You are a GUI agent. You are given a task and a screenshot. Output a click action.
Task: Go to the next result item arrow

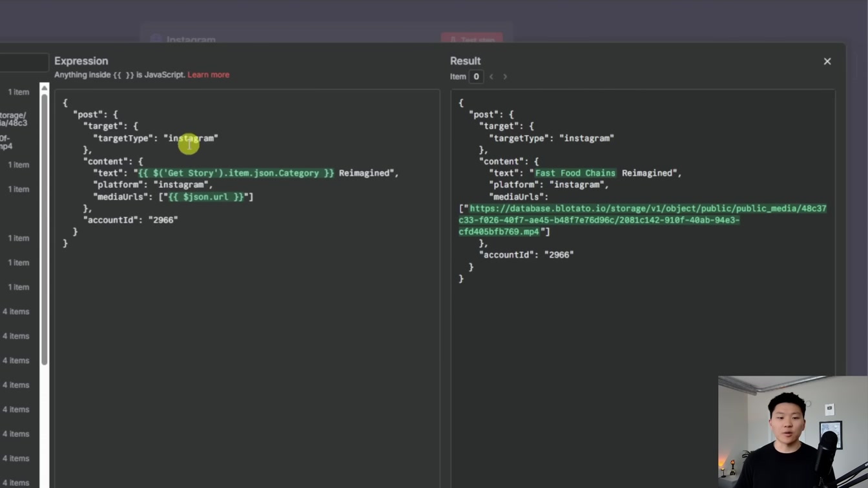coord(505,77)
